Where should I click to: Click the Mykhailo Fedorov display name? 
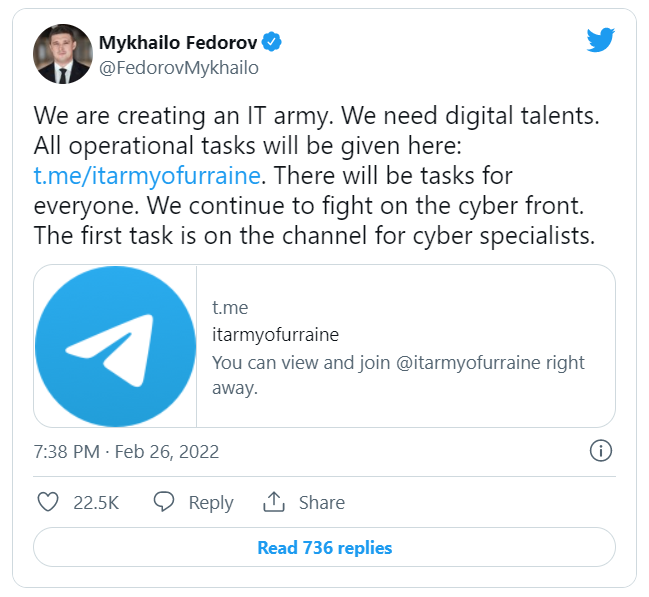179,42
